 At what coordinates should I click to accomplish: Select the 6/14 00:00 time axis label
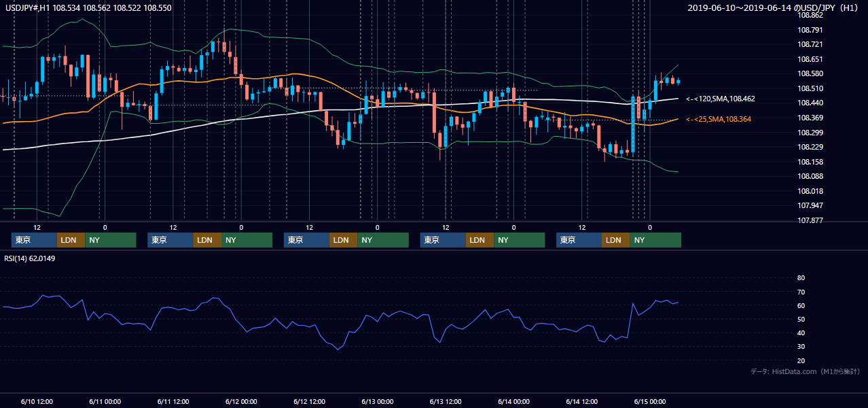pos(514,401)
